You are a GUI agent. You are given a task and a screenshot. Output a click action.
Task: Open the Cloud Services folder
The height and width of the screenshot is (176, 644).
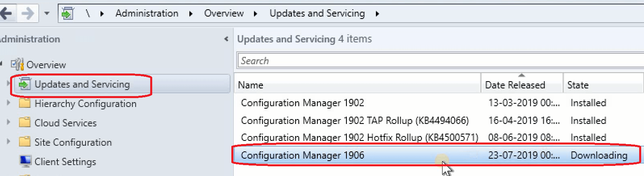(x=66, y=123)
